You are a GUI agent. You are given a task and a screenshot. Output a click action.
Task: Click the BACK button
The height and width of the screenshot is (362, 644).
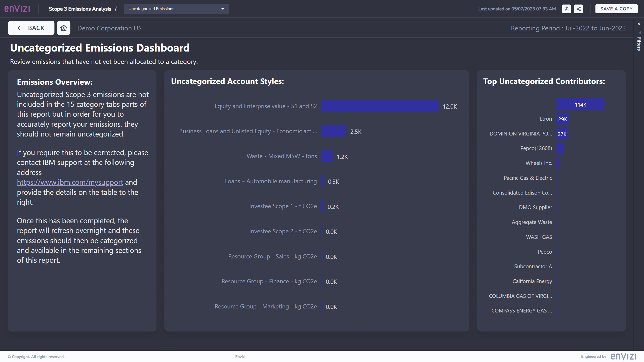pyautogui.click(x=31, y=28)
